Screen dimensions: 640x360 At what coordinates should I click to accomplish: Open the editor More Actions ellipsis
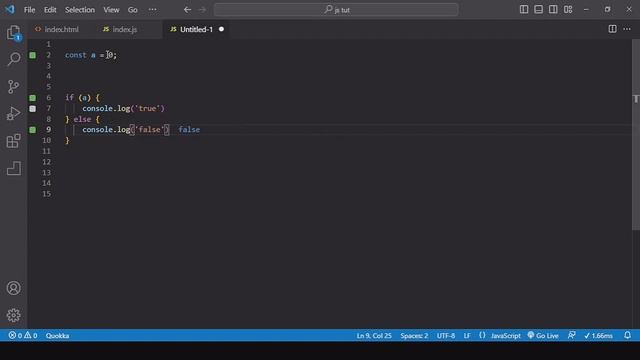pos(627,29)
